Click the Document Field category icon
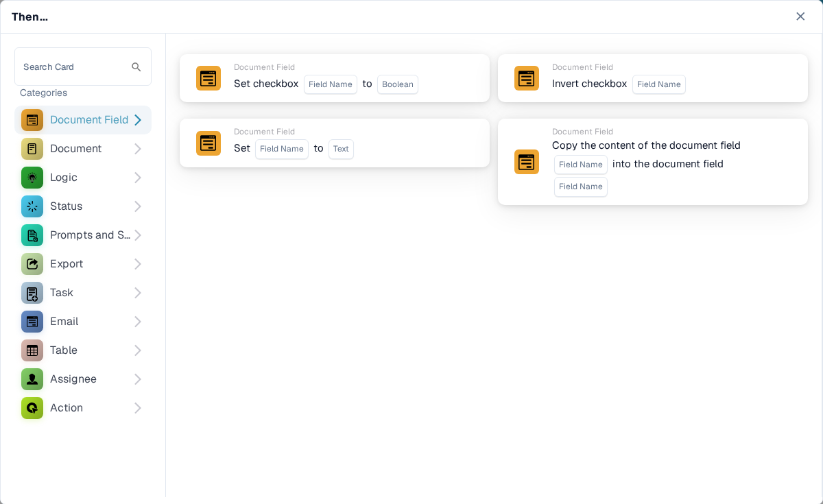 [x=32, y=120]
